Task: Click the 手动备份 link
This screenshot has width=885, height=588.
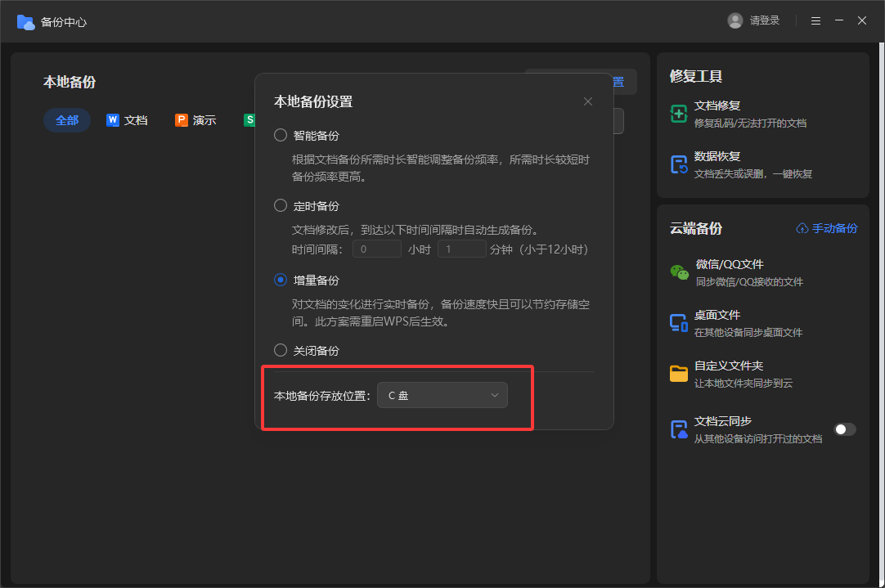Action: (827, 229)
